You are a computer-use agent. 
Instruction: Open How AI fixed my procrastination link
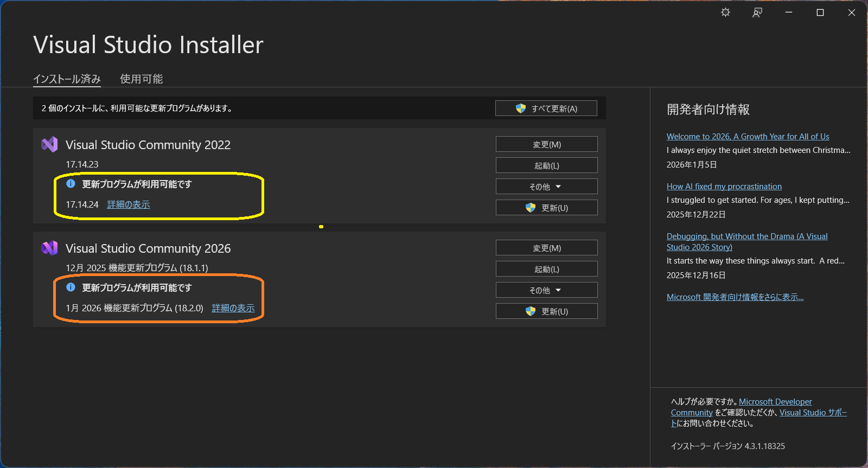click(x=724, y=187)
